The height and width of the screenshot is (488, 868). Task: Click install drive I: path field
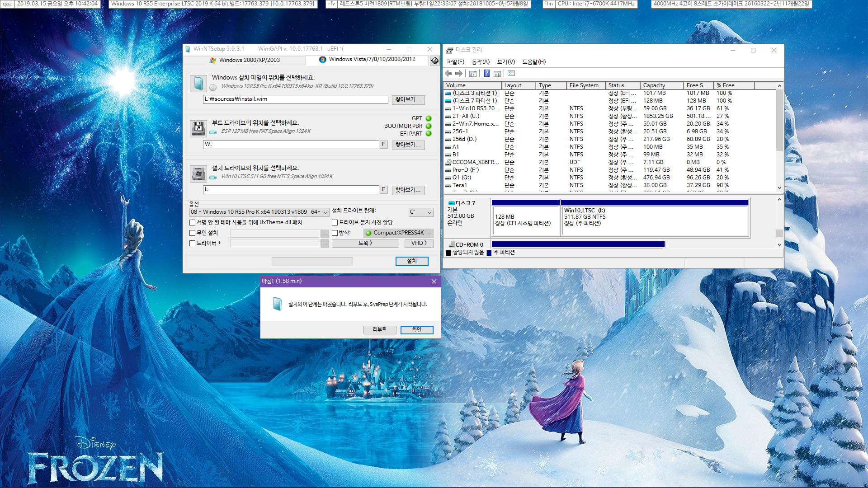pos(291,189)
